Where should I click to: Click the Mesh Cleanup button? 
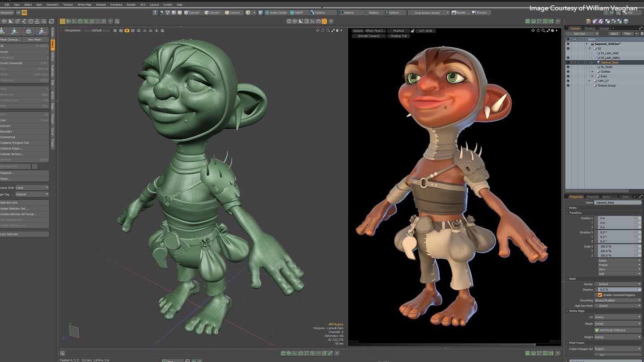click(x=11, y=39)
